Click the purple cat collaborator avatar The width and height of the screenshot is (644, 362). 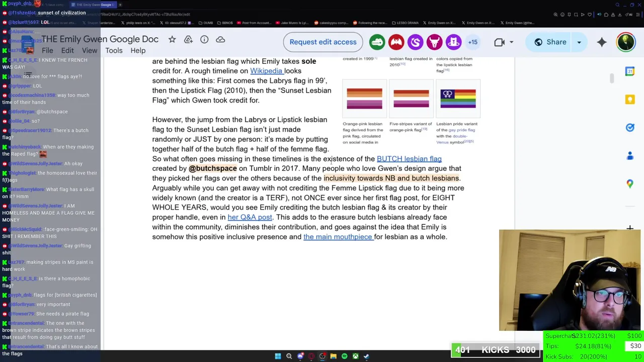pyautogui.click(x=453, y=42)
